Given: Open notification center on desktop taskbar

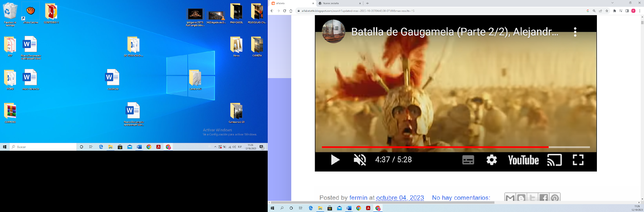Looking at the screenshot, I should (262, 147).
